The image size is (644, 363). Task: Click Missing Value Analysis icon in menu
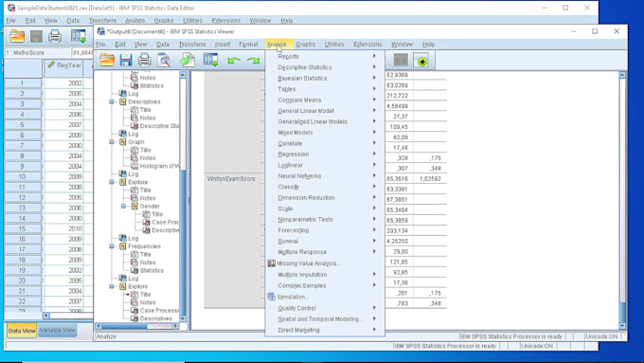[x=272, y=263]
